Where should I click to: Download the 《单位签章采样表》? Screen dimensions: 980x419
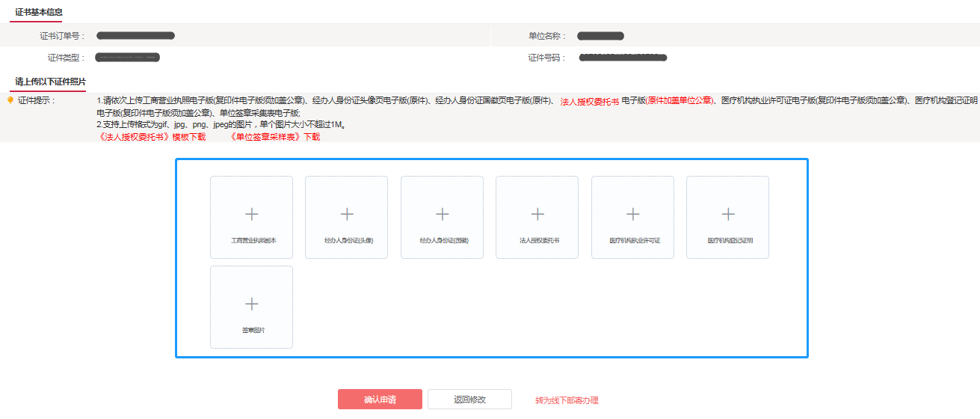274,137
